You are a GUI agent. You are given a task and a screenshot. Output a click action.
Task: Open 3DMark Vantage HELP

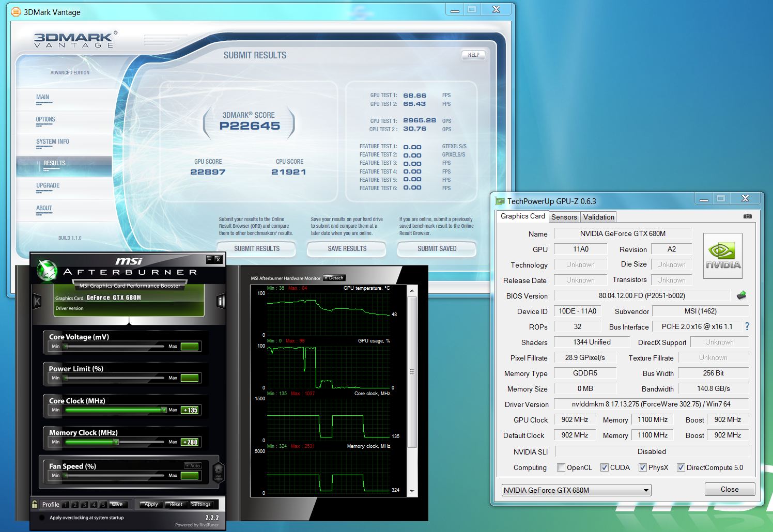pyautogui.click(x=473, y=55)
